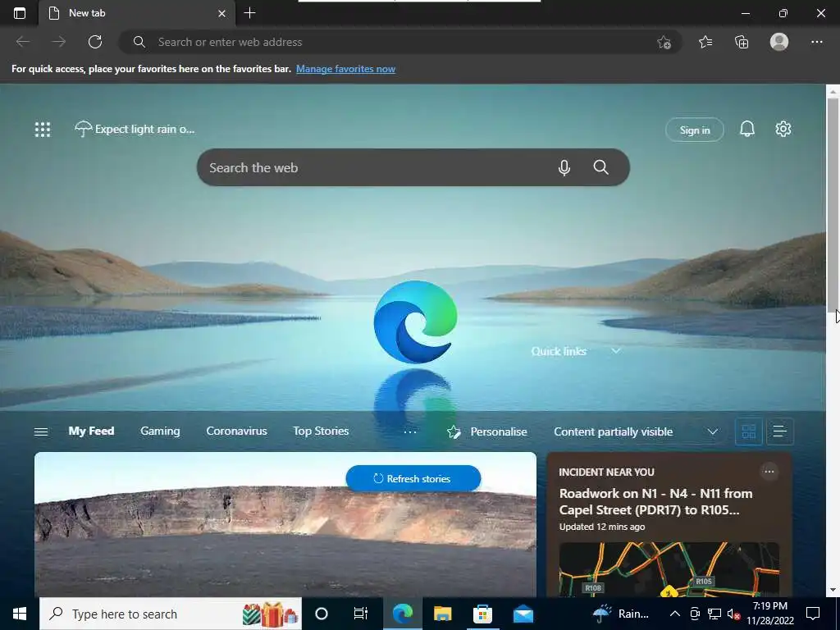Open Task View on taskbar

pyautogui.click(x=361, y=614)
